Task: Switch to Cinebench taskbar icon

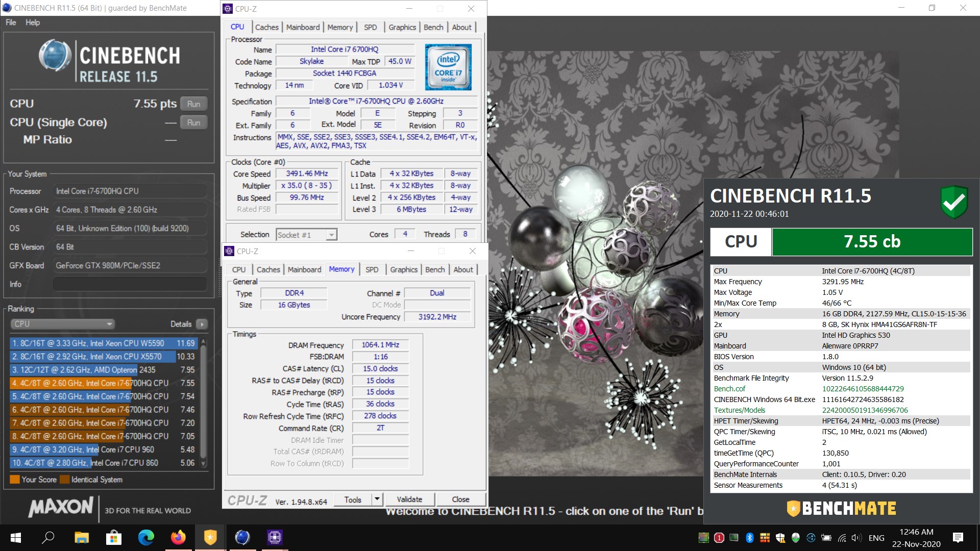Action: [242, 537]
